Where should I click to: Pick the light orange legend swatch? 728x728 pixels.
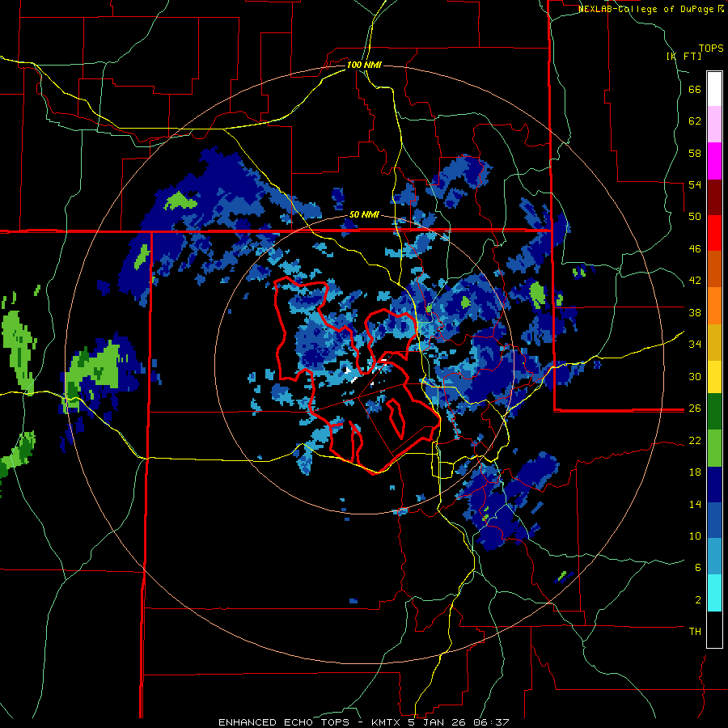(714, 306)
